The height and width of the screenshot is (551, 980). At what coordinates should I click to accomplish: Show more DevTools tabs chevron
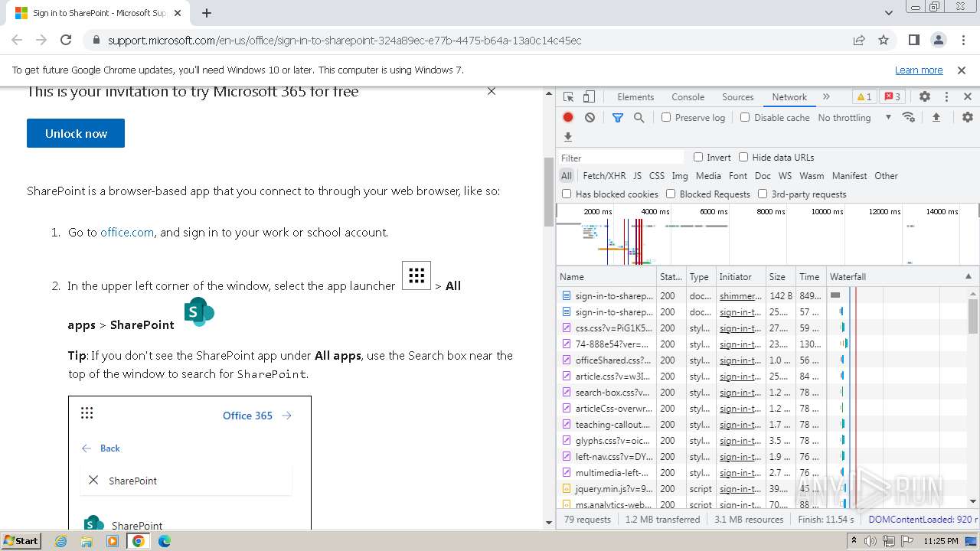click(x=826, y=97)
